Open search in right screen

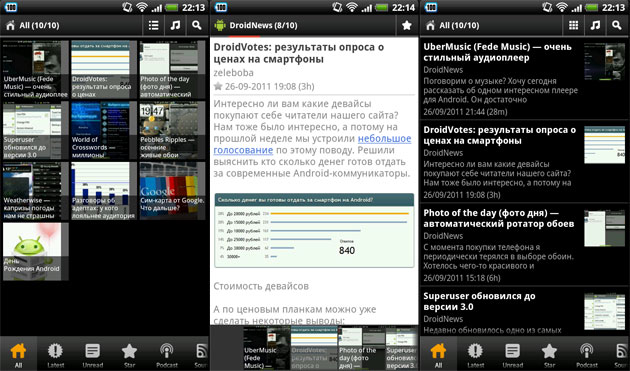pyautogui.click(x=617, y=25)
